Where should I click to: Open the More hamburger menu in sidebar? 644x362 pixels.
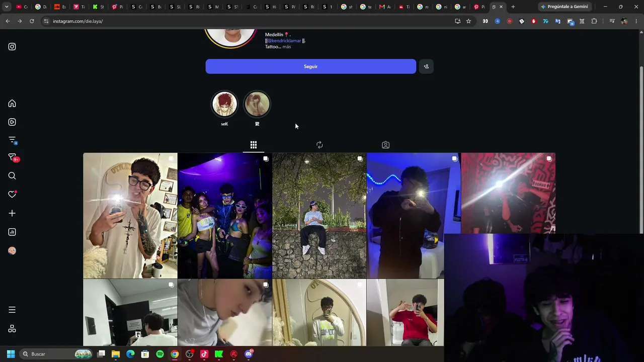(x=12, y=310)
